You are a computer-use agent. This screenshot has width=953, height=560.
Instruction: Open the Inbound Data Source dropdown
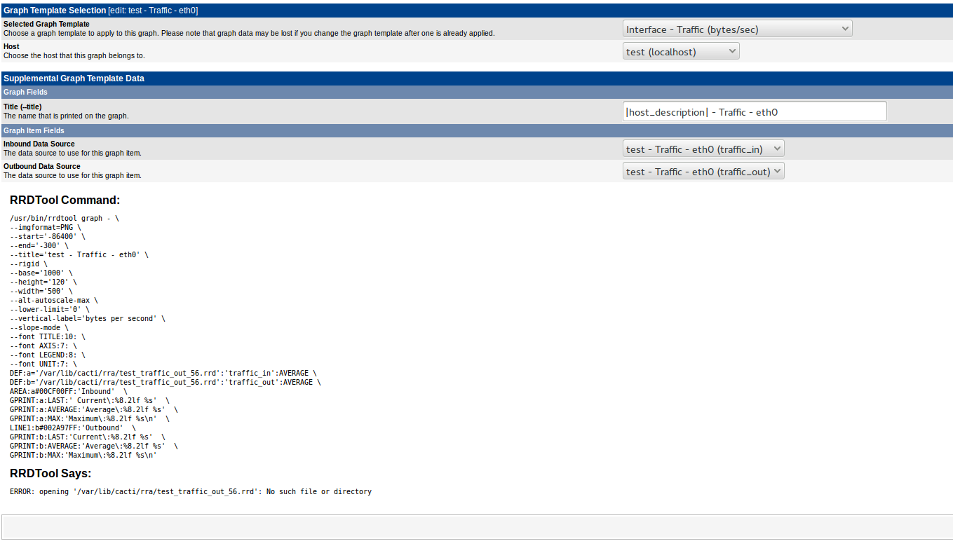point(703,149)
